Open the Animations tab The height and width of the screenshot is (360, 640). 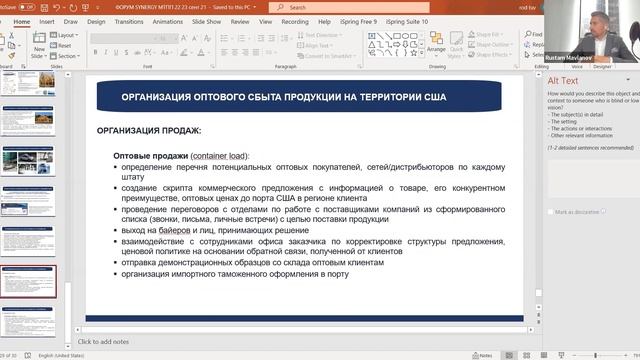[168, 22]
